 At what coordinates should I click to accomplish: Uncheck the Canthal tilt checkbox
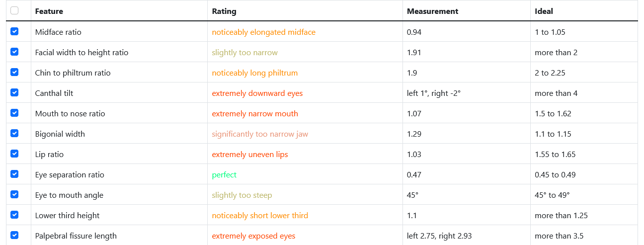click(x=14, y=92)
